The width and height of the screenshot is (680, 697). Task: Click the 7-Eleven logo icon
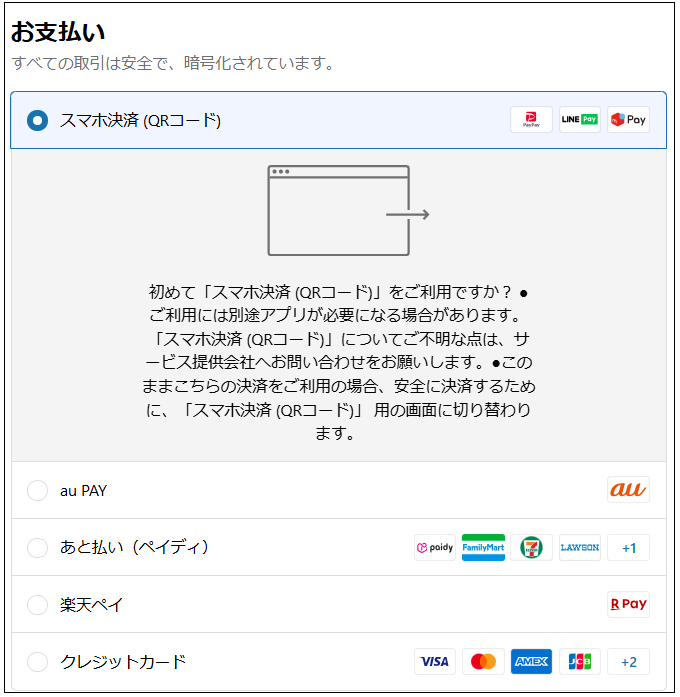pyautogui.click(x=532, y=548)
